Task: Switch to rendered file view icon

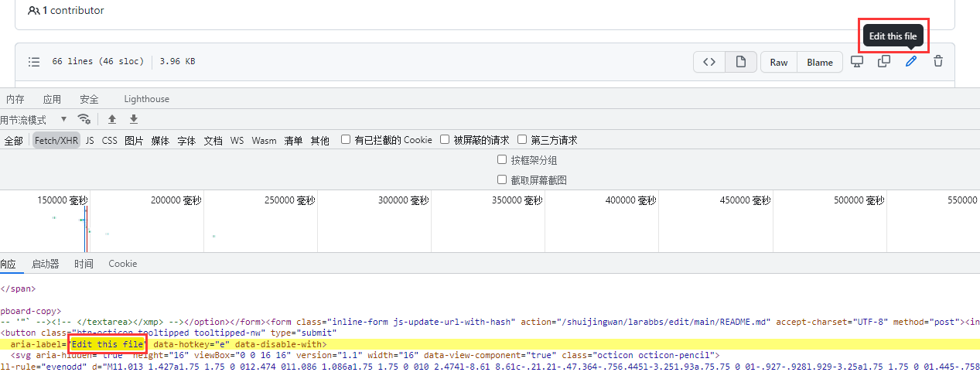Action: (x=740, y=63)
